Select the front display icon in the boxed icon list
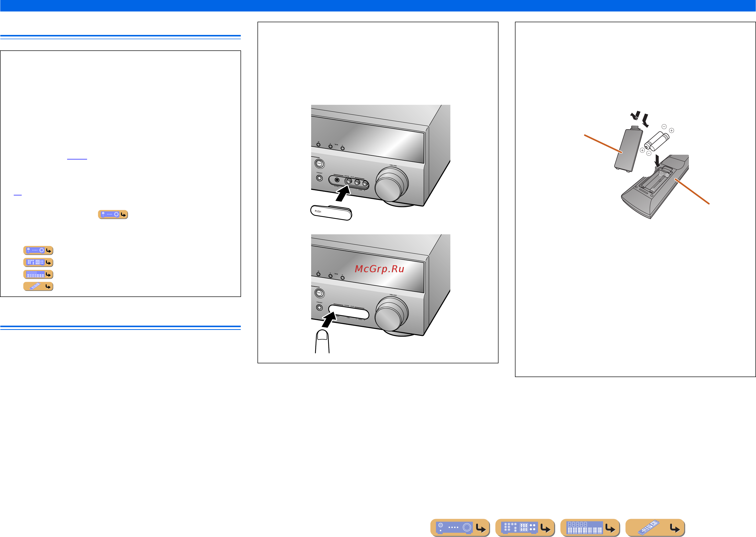Viewport: 756px width, 537px height. click(38, 274)
